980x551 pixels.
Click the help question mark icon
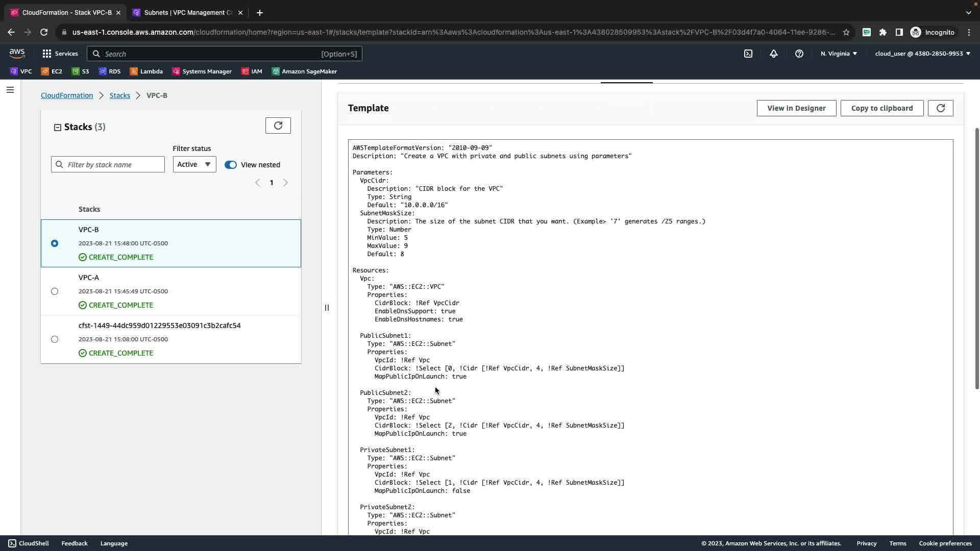coord(799,54)
